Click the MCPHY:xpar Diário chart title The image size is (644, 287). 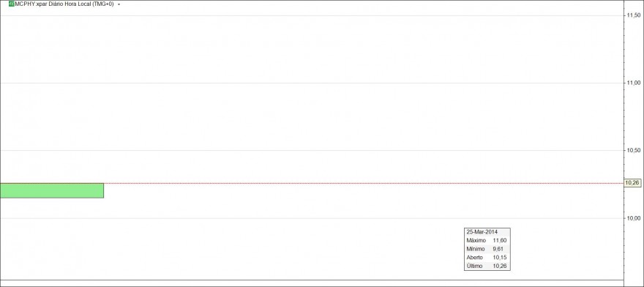pos(65,4)
